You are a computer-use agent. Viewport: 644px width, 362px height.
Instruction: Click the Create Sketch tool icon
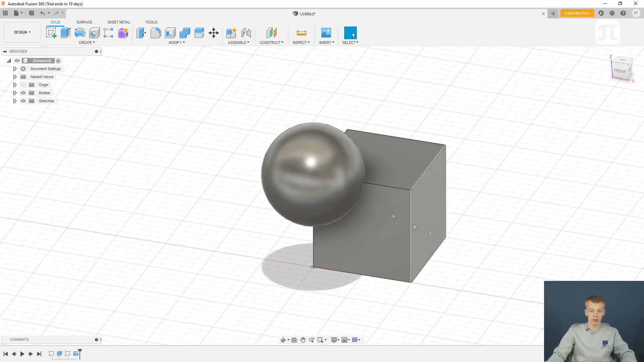tap(51, 33)
